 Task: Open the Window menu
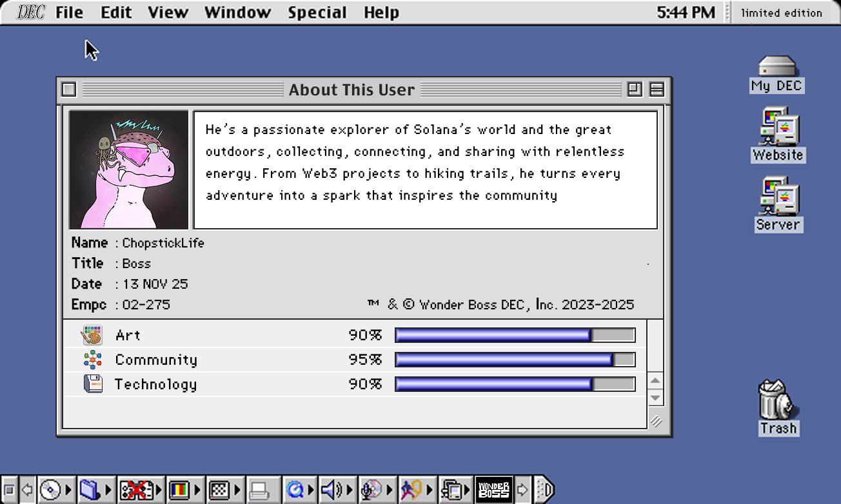tap(237, 12)
